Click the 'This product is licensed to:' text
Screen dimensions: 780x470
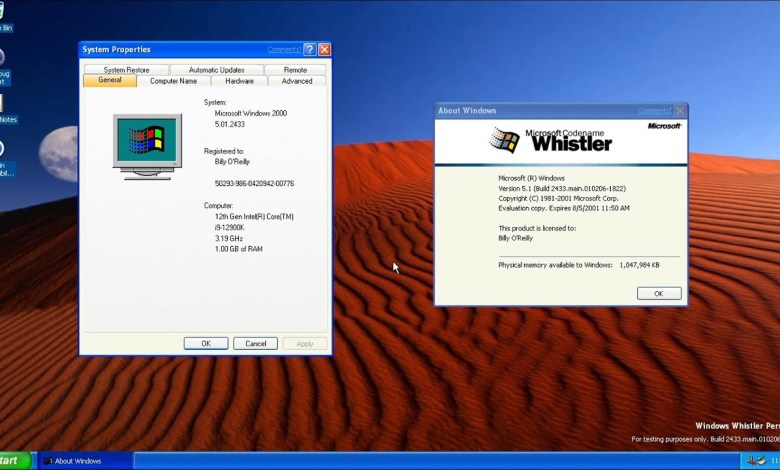[x=537, y=228]
